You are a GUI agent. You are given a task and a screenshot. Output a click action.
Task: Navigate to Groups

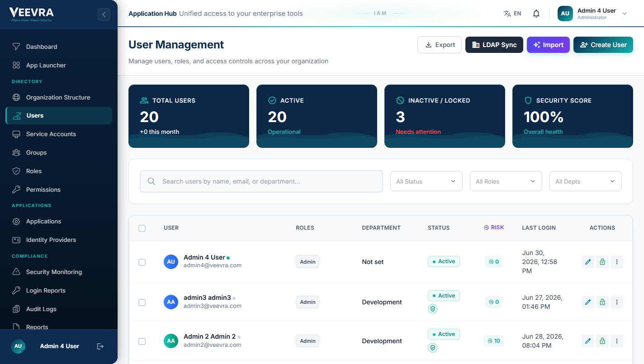point(59,152)
